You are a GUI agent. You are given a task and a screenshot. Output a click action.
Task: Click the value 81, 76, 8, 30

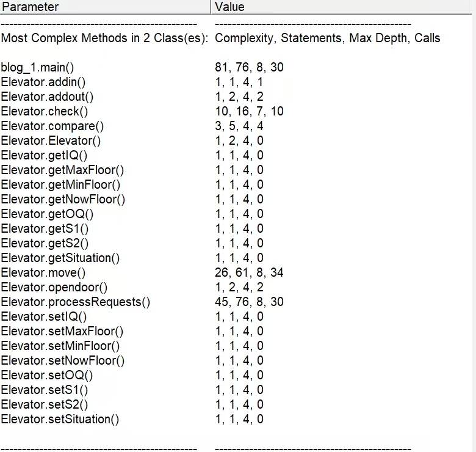point(249,67)
